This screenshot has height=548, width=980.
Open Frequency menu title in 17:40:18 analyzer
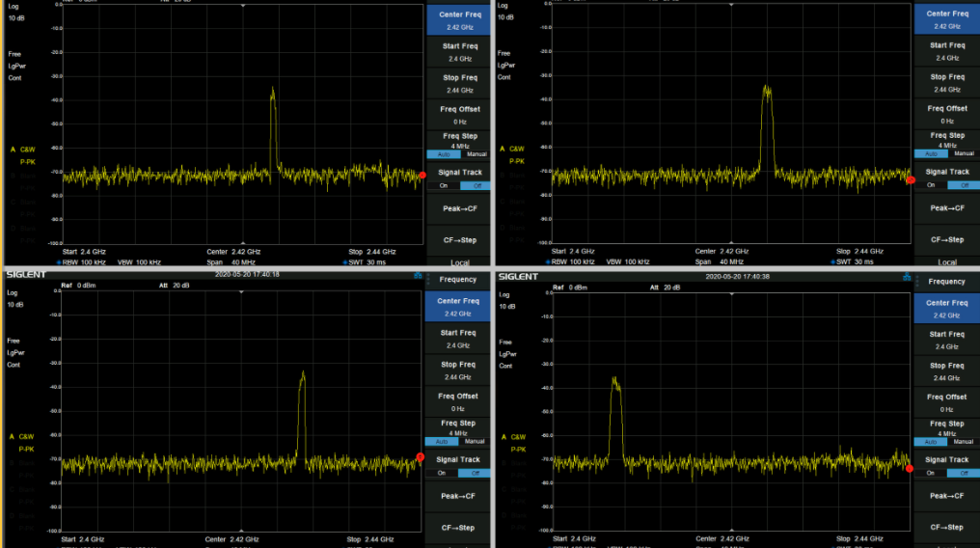click(457, 280)
